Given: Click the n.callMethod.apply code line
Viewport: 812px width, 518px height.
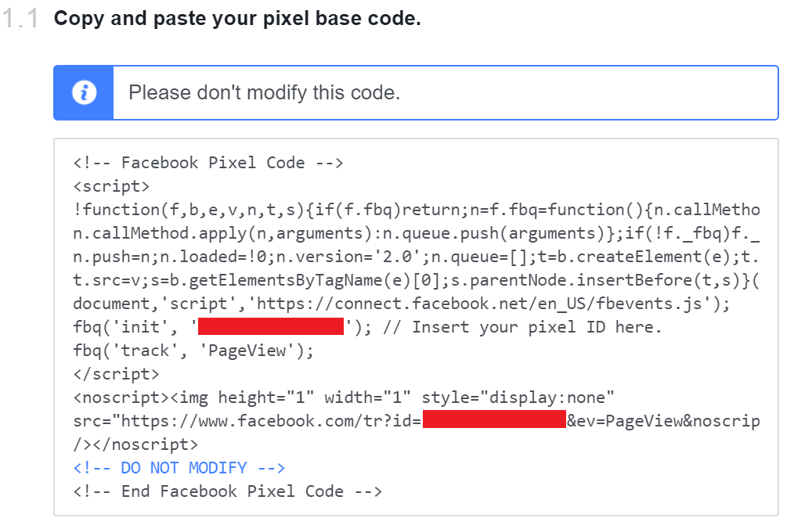Looking at the screenshot, I should tap(417, 233).
